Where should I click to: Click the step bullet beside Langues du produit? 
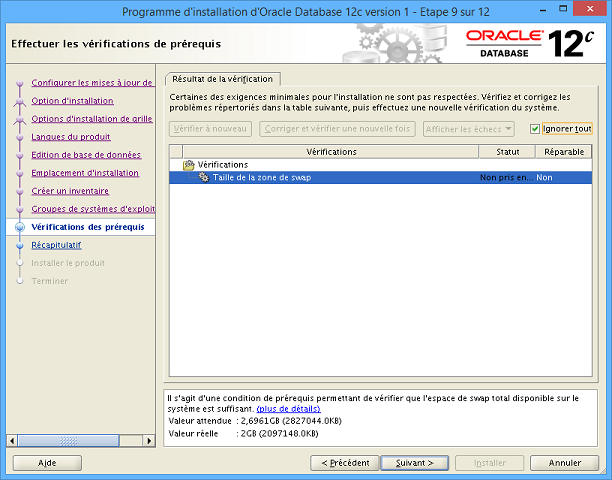[x=20, y=137]
